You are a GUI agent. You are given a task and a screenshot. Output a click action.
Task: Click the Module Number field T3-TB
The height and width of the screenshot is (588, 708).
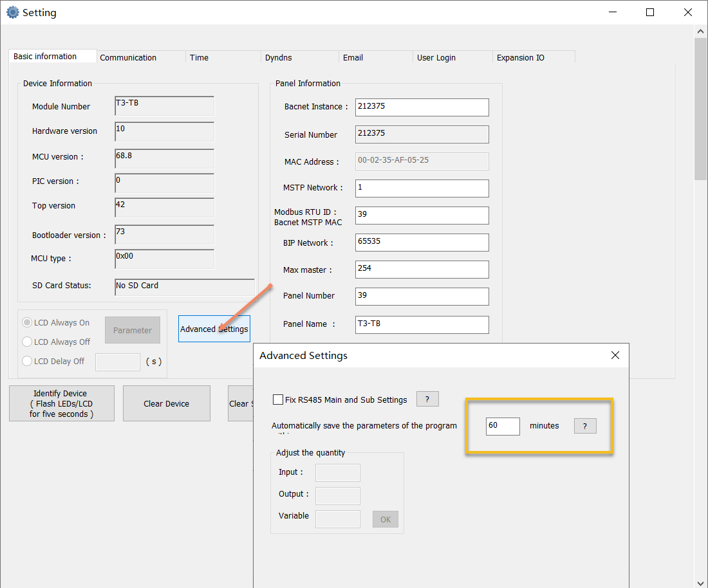click(164, 106)
